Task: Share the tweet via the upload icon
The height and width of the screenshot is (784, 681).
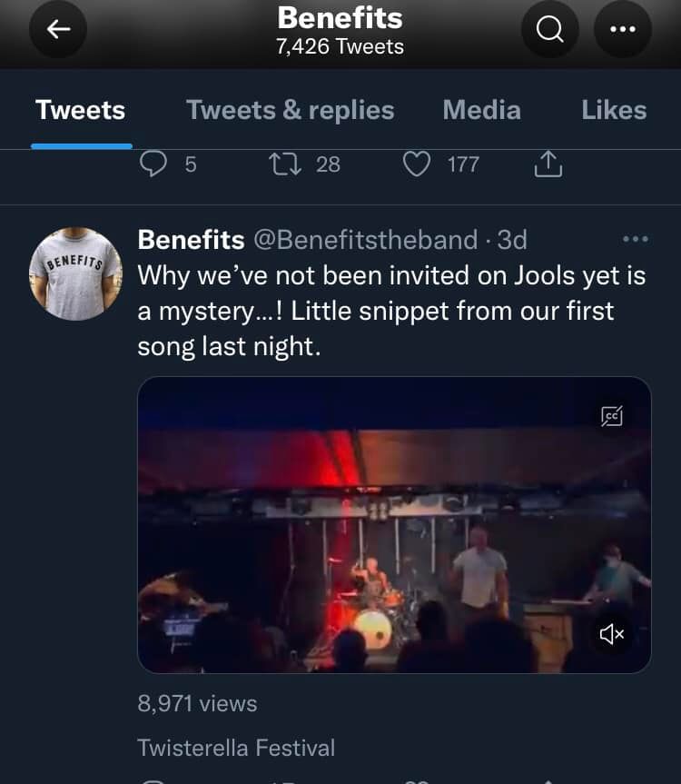Action: click(x=548, y=164)
